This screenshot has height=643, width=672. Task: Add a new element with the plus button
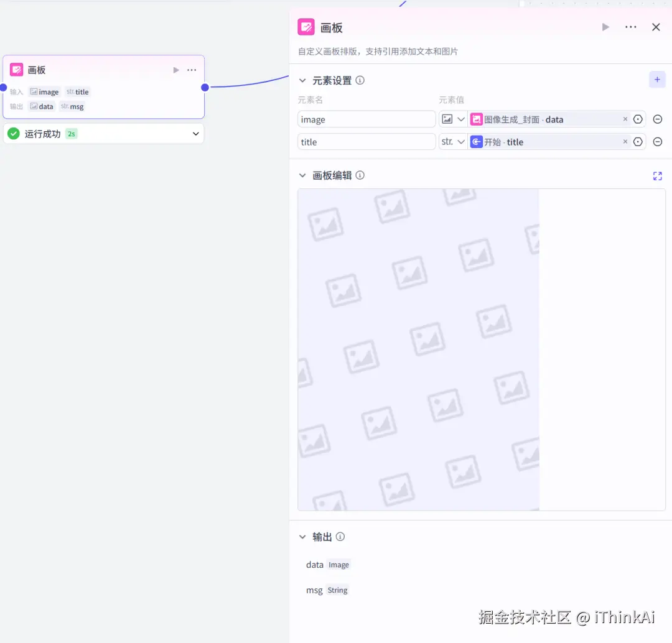pos(657,79)
